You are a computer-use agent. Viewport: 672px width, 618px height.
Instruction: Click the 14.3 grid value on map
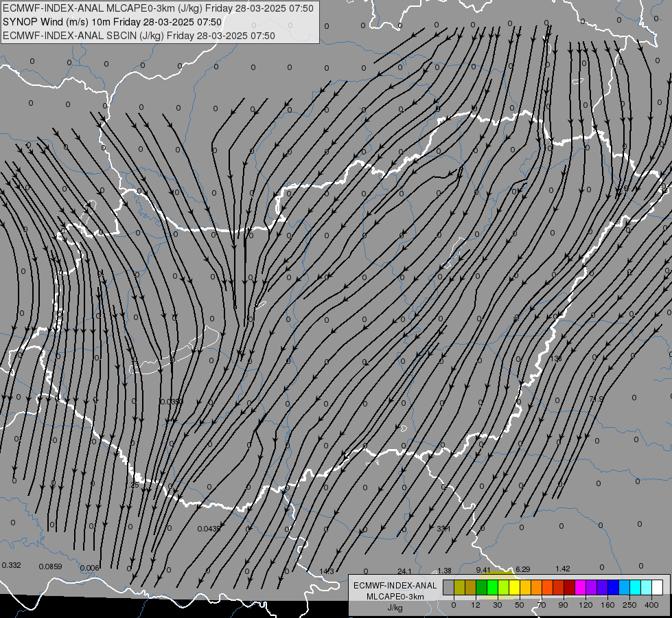(327, 571)
